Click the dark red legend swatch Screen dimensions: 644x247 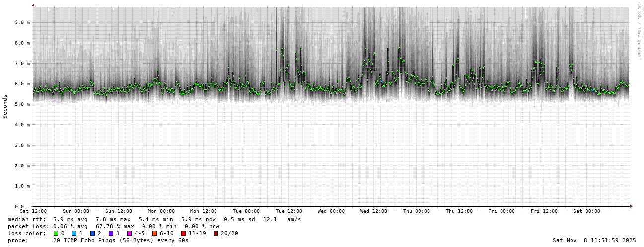pos(215,233)
